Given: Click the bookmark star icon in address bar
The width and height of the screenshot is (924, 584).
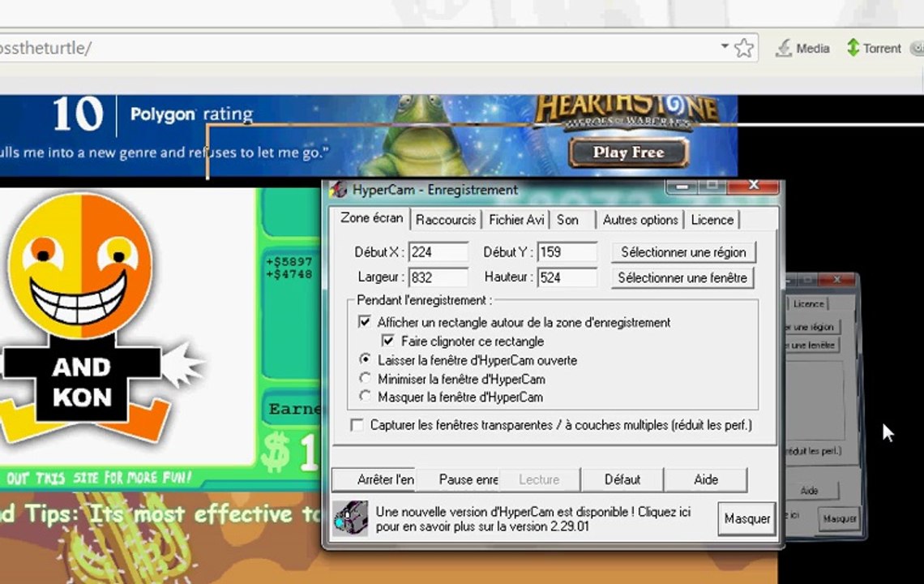Looking at the screenshot, I should 744,48.
